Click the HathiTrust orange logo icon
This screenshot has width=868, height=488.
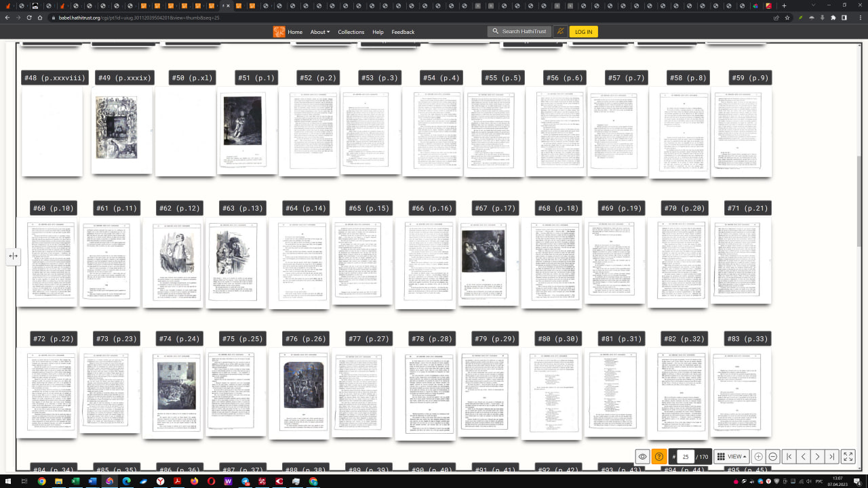click(x=279, y=32)
